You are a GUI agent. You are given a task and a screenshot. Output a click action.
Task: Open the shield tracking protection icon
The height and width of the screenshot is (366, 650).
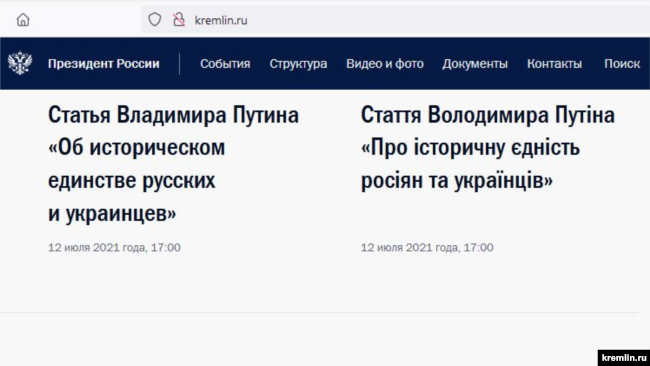155,19
